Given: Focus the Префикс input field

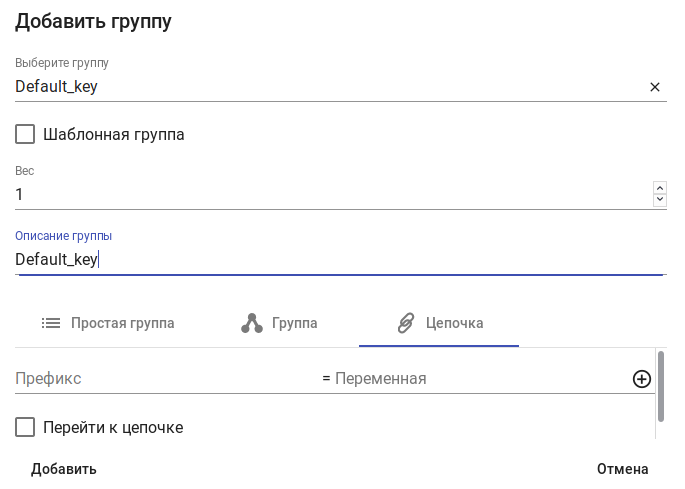Looking at the screenshot, I should (x=160, y=379).
